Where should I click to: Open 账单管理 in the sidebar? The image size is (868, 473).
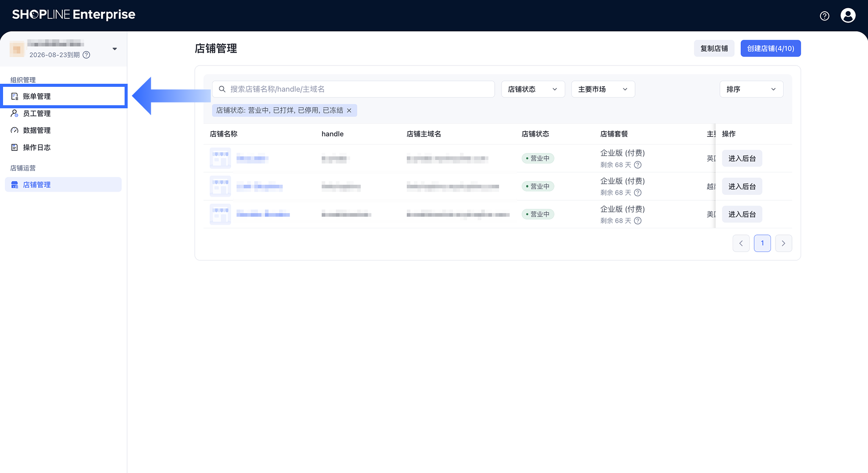[64, 97]
